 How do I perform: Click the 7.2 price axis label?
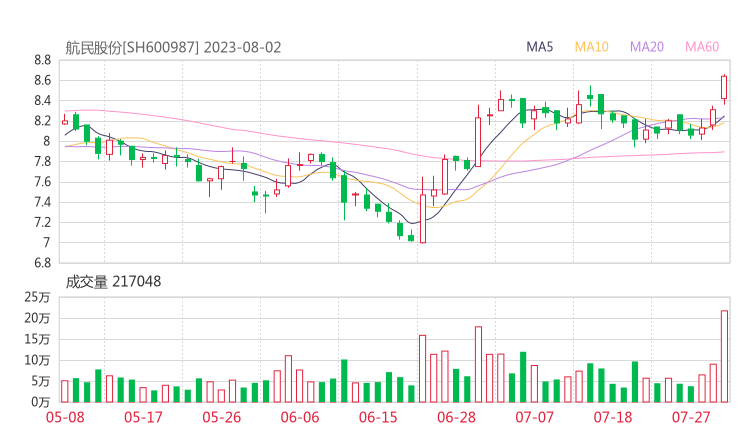tap(42, 222)
